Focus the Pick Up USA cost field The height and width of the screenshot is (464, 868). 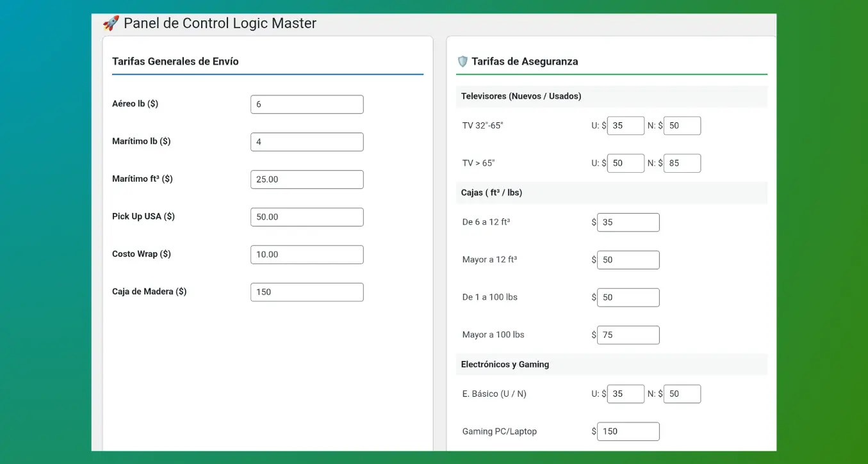tap(307, 217)
